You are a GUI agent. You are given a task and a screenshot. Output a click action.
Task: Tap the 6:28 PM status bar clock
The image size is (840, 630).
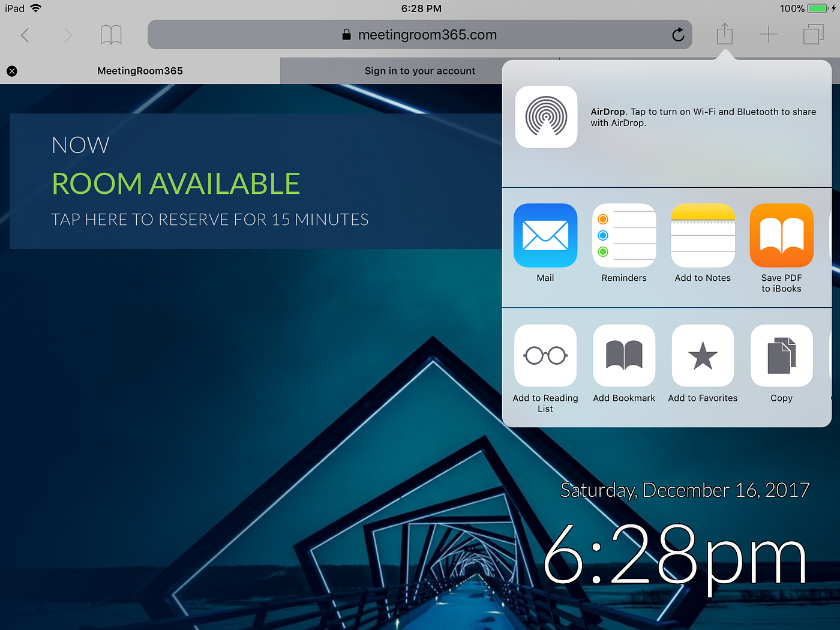click(421, 8)
